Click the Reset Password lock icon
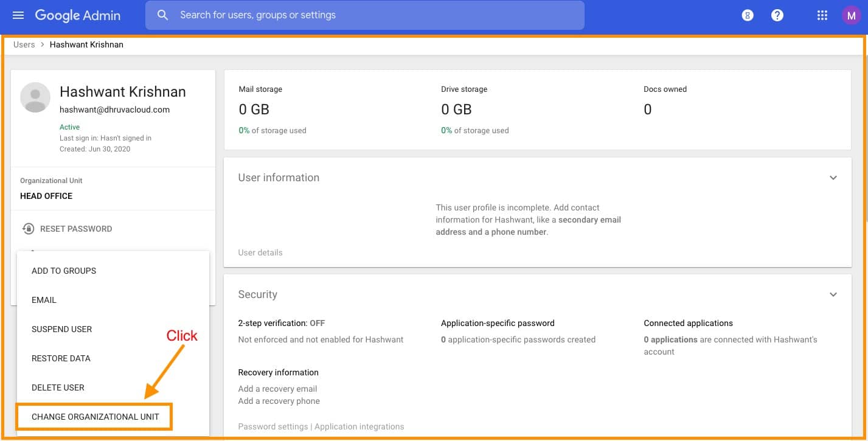868x441 pixels. pyautogui.click(x=28, y=229)
